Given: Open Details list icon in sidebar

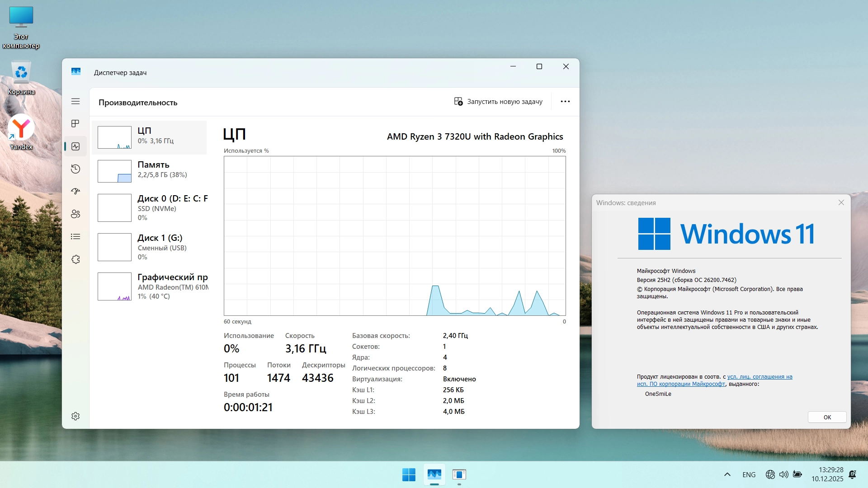Looking at the screenshot, I should [75, 236].
